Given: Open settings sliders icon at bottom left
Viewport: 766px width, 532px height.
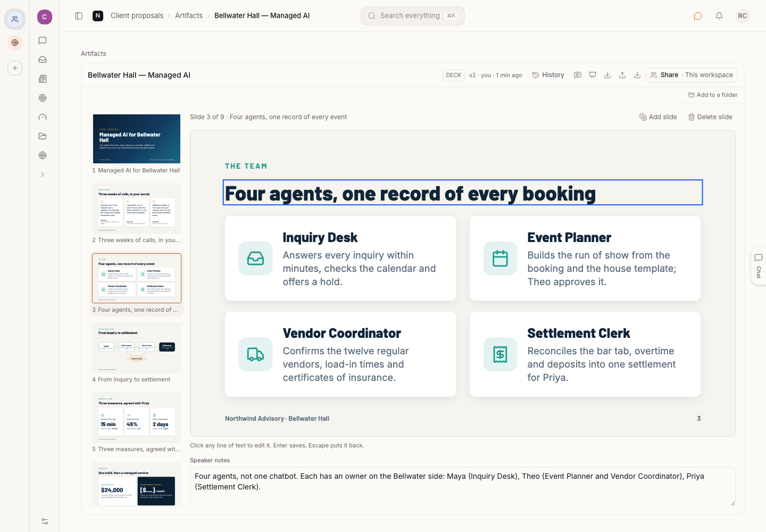Looking at the screenshot, I should [x=45, y=521].
